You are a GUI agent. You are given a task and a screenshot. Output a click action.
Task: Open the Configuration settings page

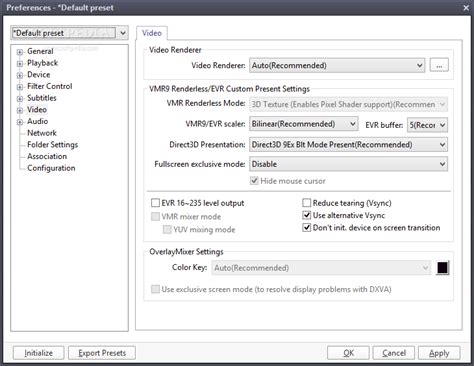[x=51, y=168]
